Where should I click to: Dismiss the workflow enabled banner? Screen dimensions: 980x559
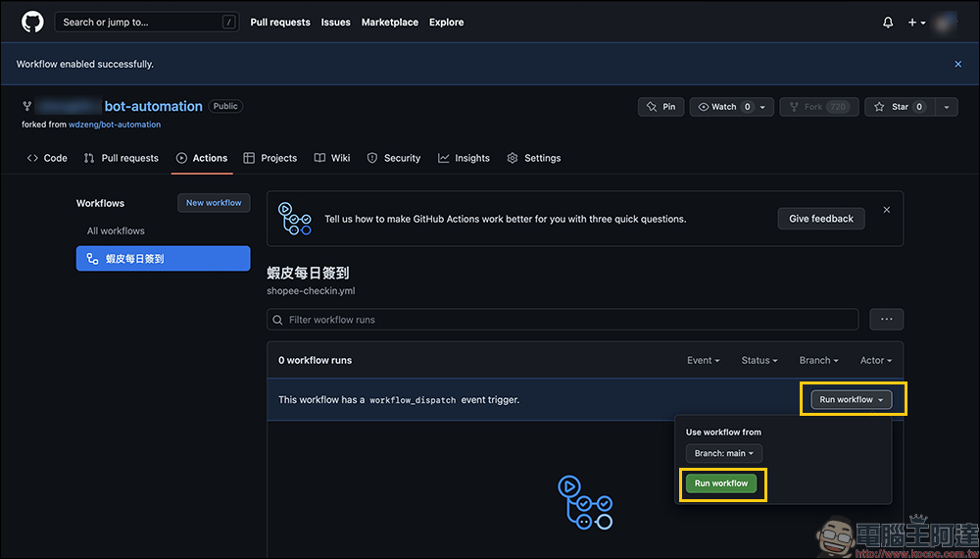(x=957, y=64)
